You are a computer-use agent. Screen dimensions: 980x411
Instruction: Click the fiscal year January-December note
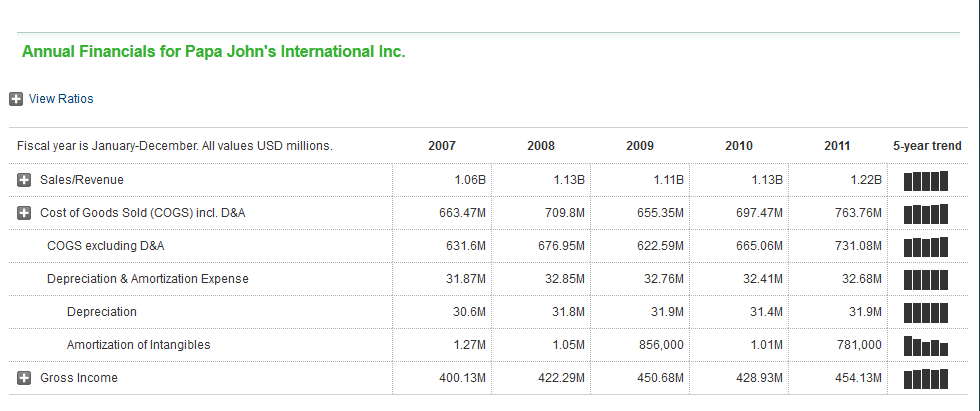click(x=175, y=146)
